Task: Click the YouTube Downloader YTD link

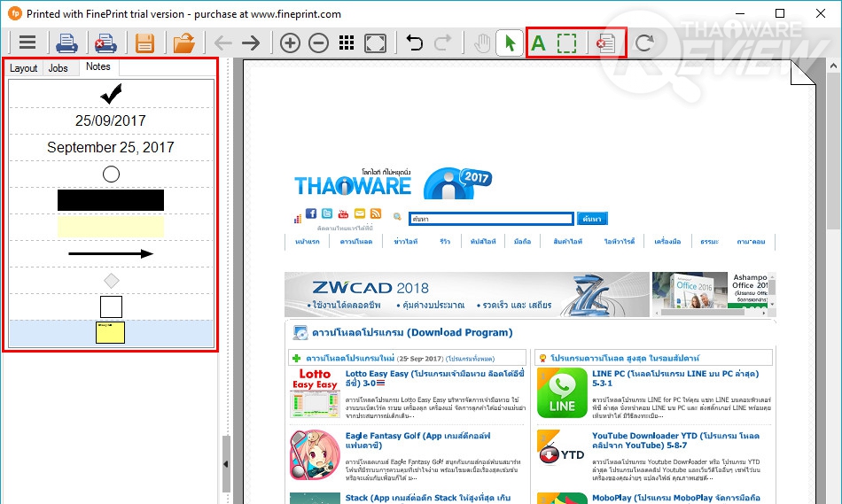Action: click(x=675, y=440)
